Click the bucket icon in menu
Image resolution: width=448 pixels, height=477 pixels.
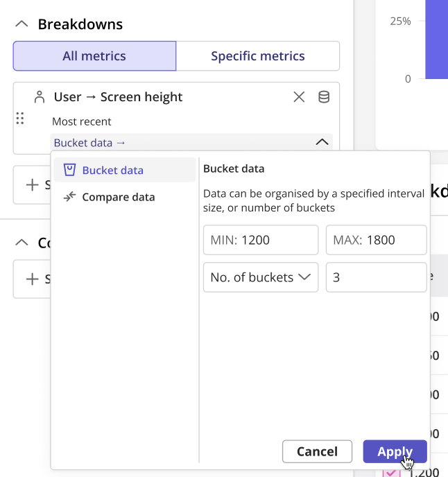[x=69, y=170]
